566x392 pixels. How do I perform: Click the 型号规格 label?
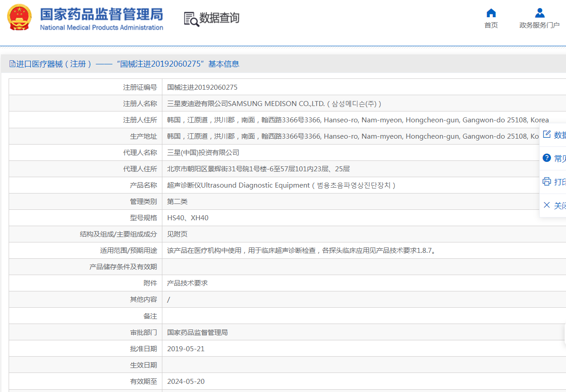coord(143,218)
